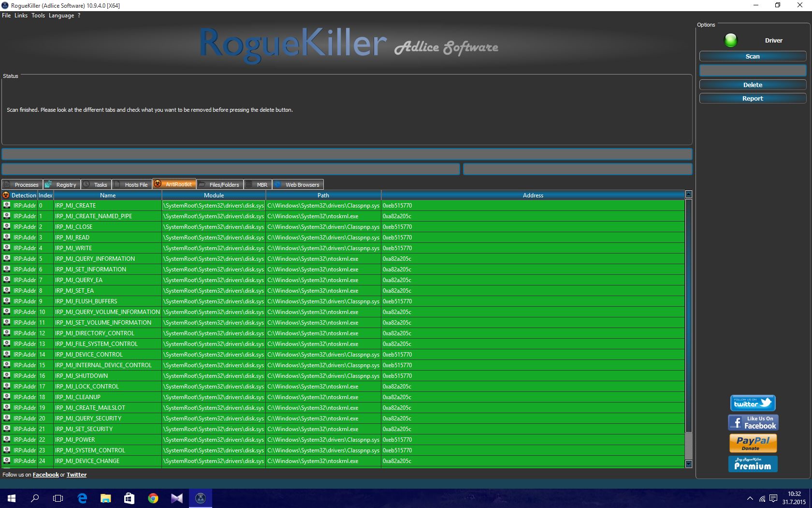812x508 pixels.
Task: Open the Tasks tab
Action: [96, 184]
